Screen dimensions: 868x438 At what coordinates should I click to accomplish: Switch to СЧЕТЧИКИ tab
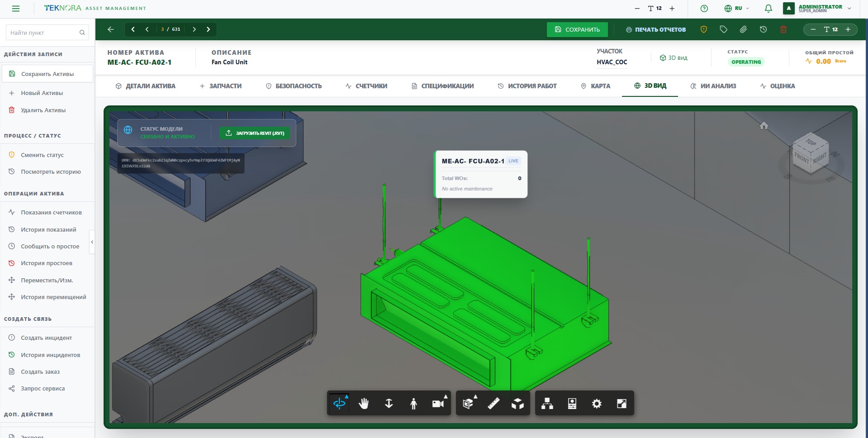pyautogui.click(x=366, y=86)
